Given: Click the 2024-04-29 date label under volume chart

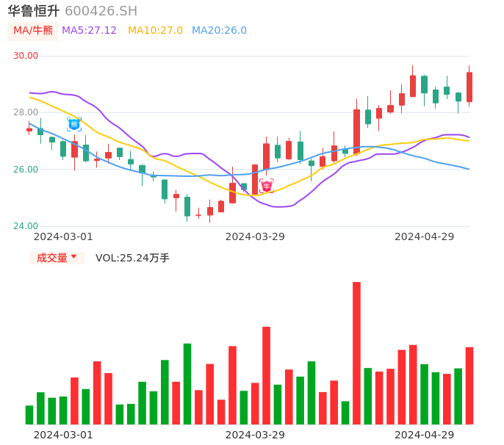Looking at the screenshot, I should tap(424, 435).
